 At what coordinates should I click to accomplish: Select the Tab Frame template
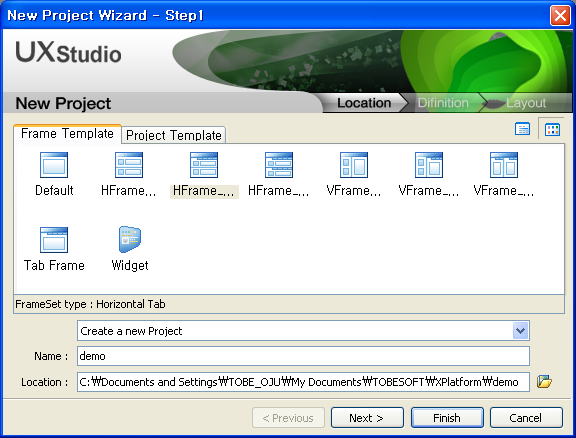point(54,249)
